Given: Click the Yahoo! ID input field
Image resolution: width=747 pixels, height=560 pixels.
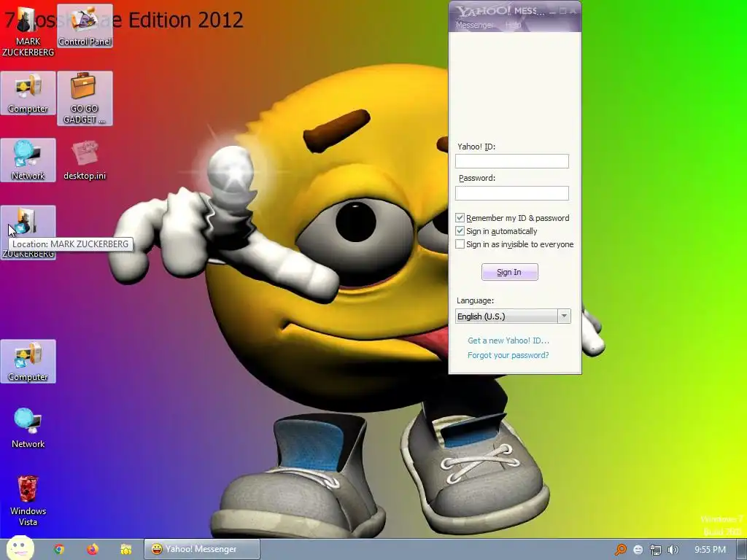Looking at the screenshot, I should pyautogui.click(x=511, y=161).
